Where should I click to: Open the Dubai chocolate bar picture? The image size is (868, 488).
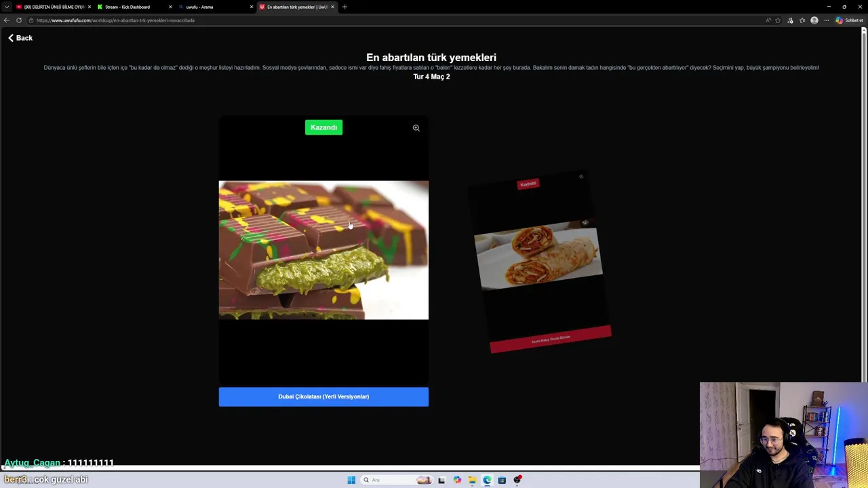tap(323, 249)
